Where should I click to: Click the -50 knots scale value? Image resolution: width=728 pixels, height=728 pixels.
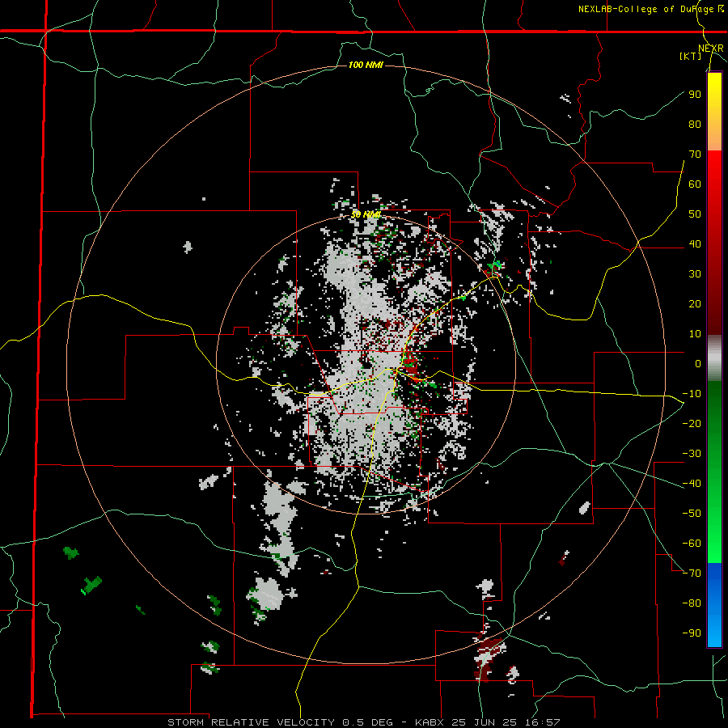(x=692, y=514)
